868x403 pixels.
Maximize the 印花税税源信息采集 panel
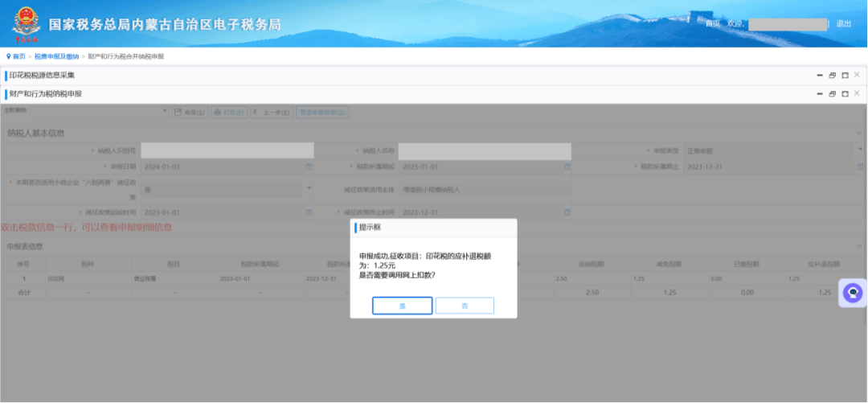point(845,76)
